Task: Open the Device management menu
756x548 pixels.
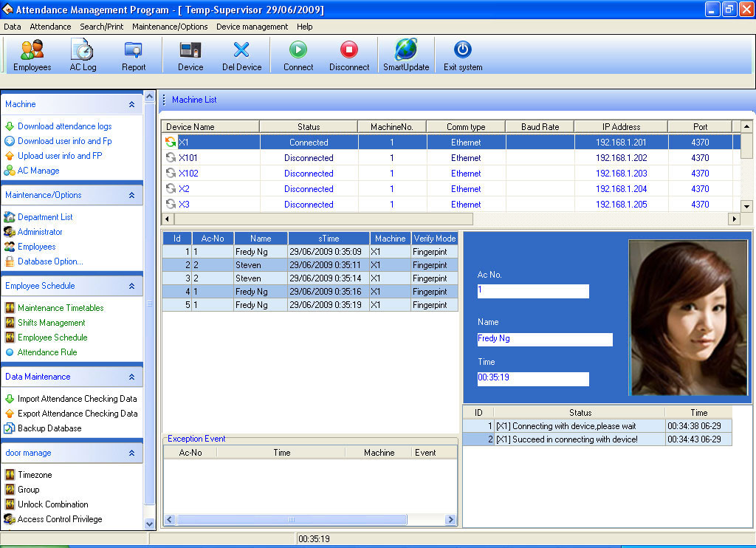Action: [252, 27]
